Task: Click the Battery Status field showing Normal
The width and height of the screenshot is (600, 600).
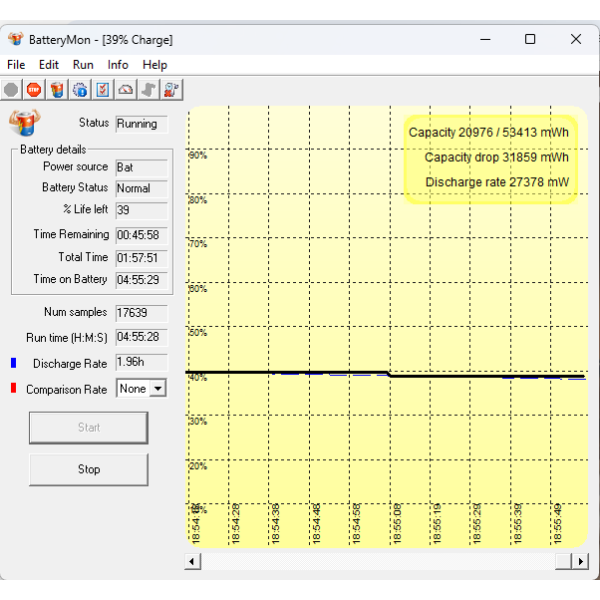Action: pos(142,189)
